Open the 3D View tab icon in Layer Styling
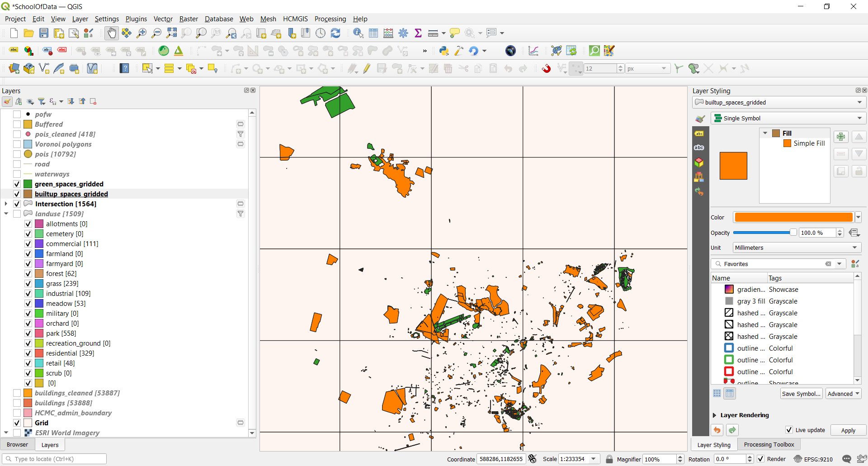 699,162
